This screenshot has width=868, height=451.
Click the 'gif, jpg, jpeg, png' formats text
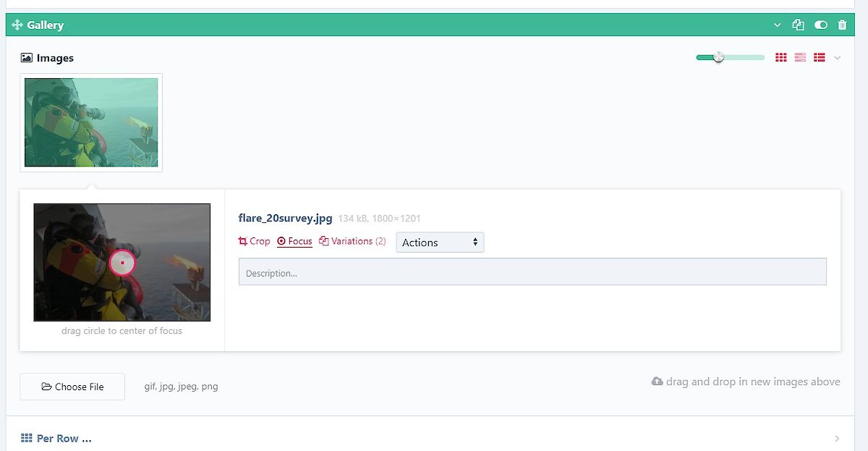pyautogui.click(x=181, y=387)
